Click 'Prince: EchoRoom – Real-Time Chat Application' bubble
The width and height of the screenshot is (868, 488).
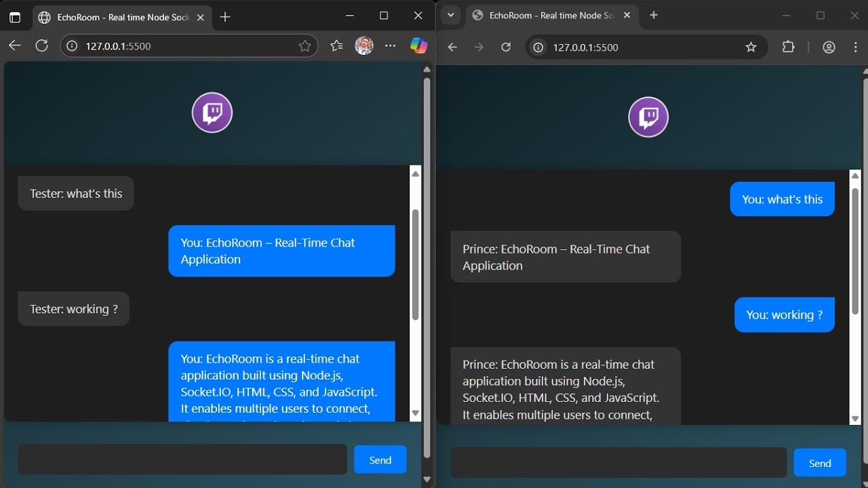click(x=566, y=257)
